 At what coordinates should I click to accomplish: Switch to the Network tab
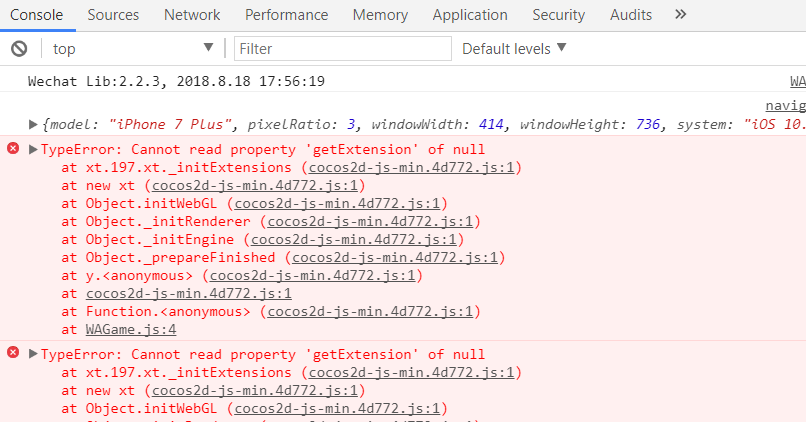(x=192, y=15)
